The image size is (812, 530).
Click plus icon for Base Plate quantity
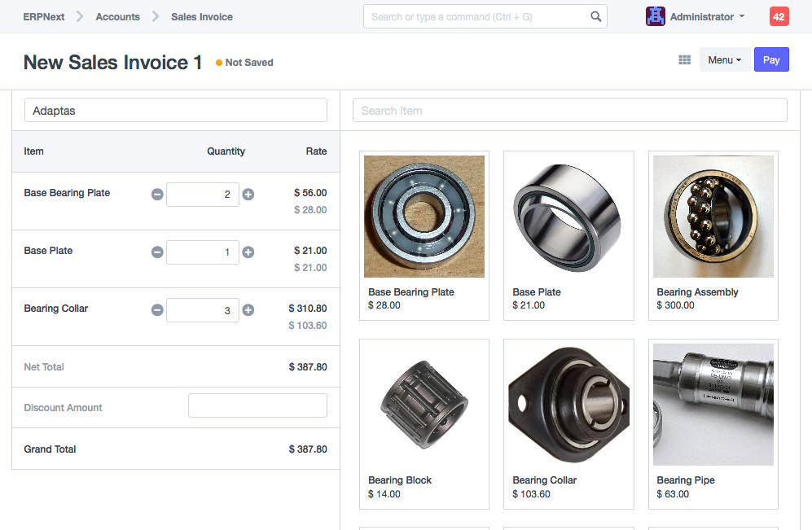248,252
